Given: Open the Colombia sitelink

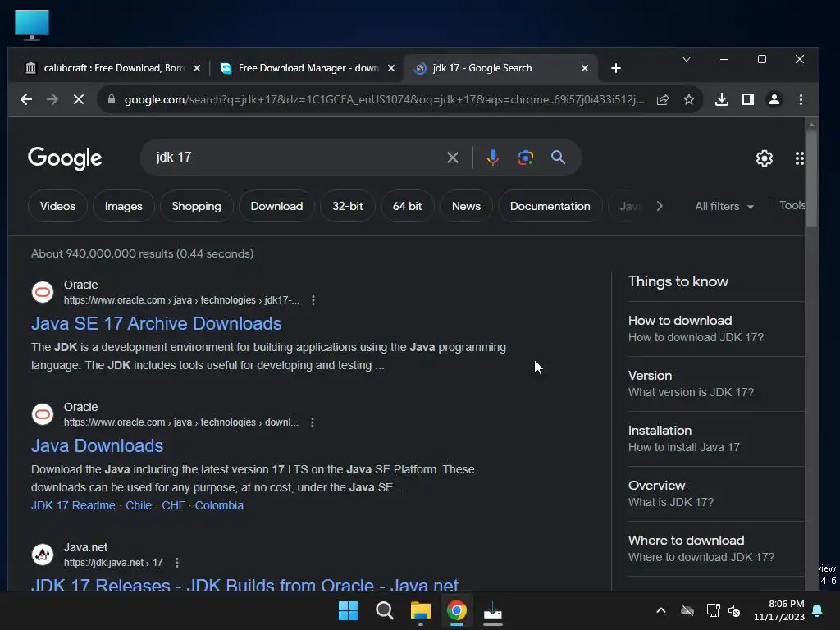Looking at the screenshot, I should click(218, 505).
